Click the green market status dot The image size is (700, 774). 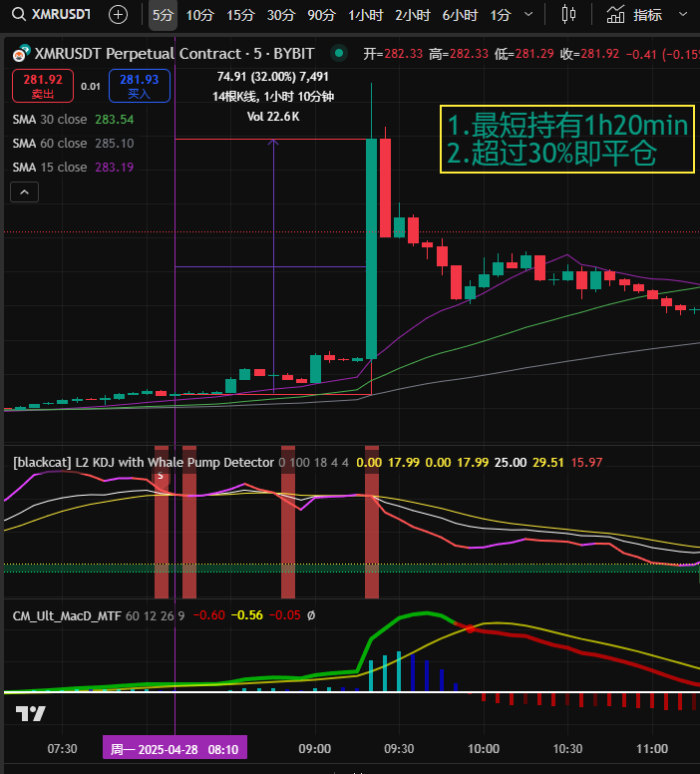pos(339,53)
